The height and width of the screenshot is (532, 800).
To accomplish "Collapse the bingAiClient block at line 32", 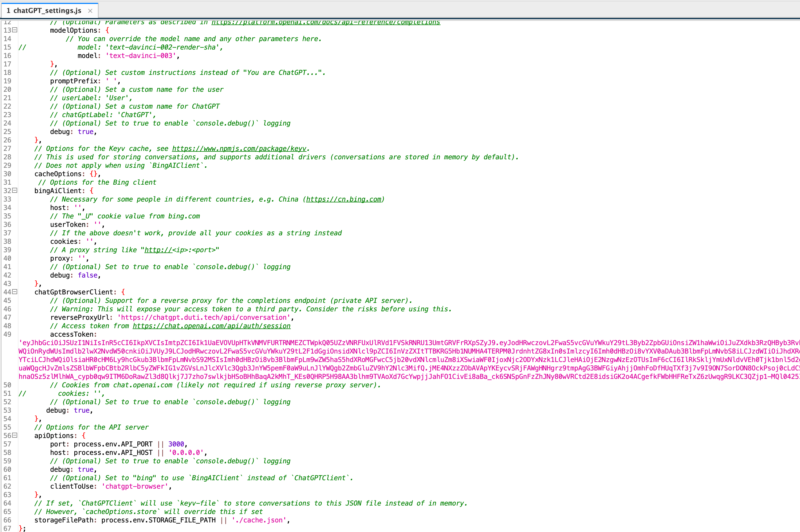I will point(15,190).
